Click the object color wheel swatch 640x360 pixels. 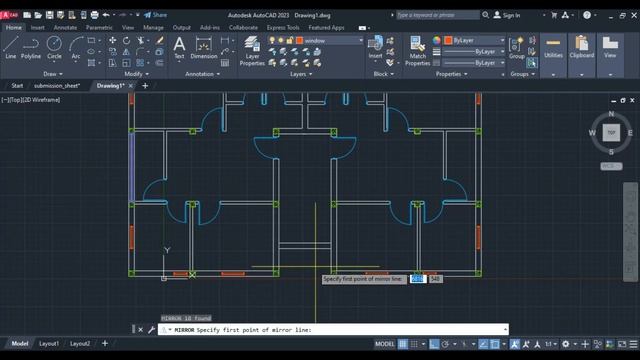click(x=437, y=40)
